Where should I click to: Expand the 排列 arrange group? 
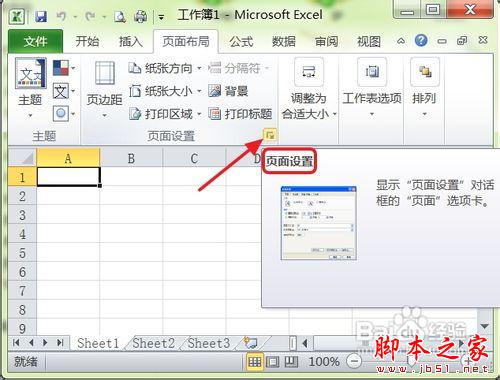coord(424,88)
